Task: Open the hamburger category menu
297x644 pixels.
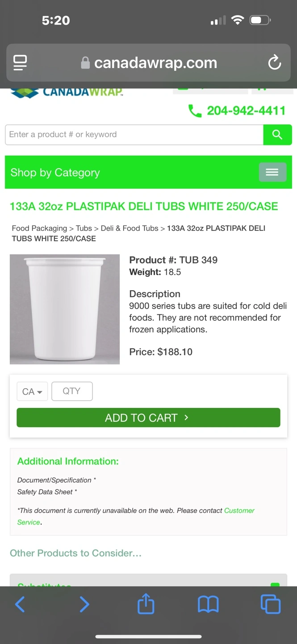Action: [x=272, y=172]
